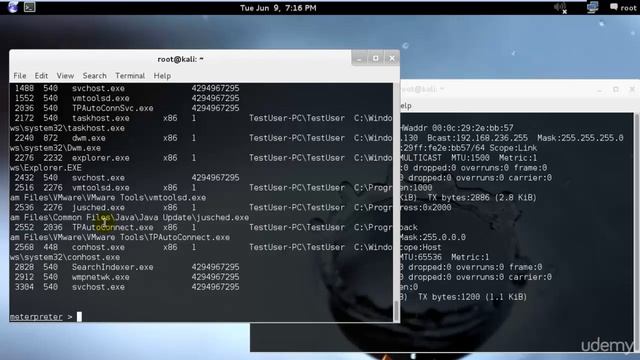
Task: Minimize the front root@kali terminal window
Action: [359, 59]
